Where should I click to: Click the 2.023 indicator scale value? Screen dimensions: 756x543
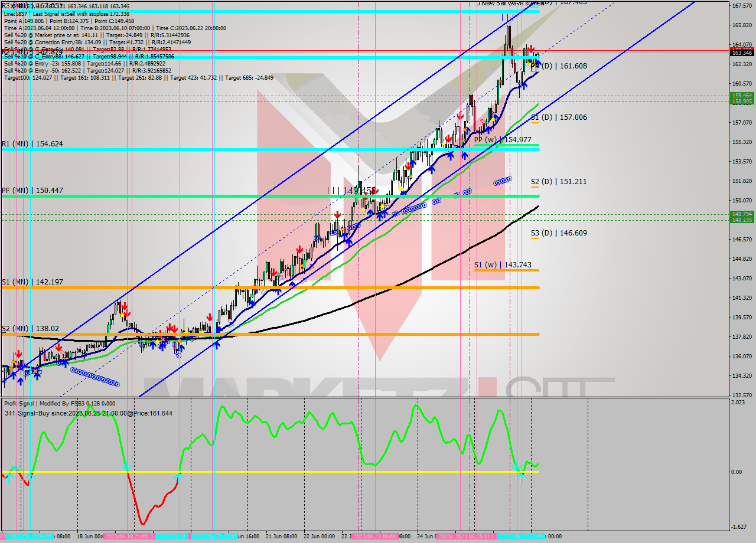738,403
